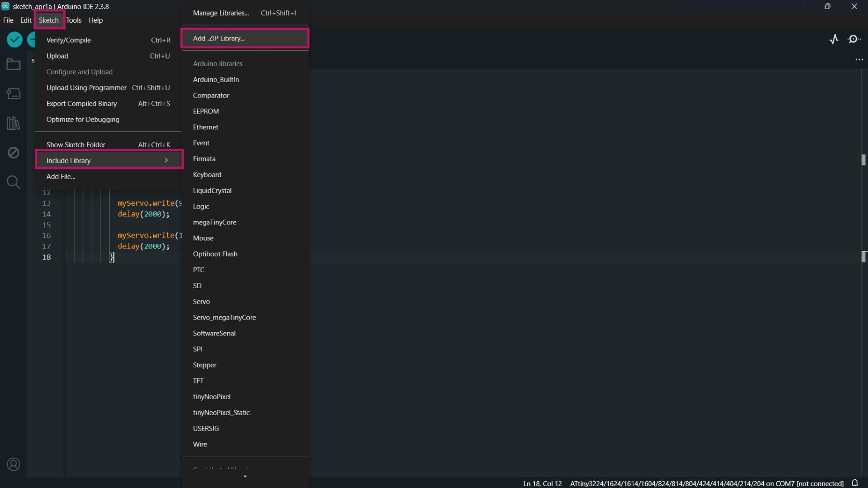Include the Arduino_BuiltIn library
Viewport: 868px width, 488px height.
click(x=245, y=80)
